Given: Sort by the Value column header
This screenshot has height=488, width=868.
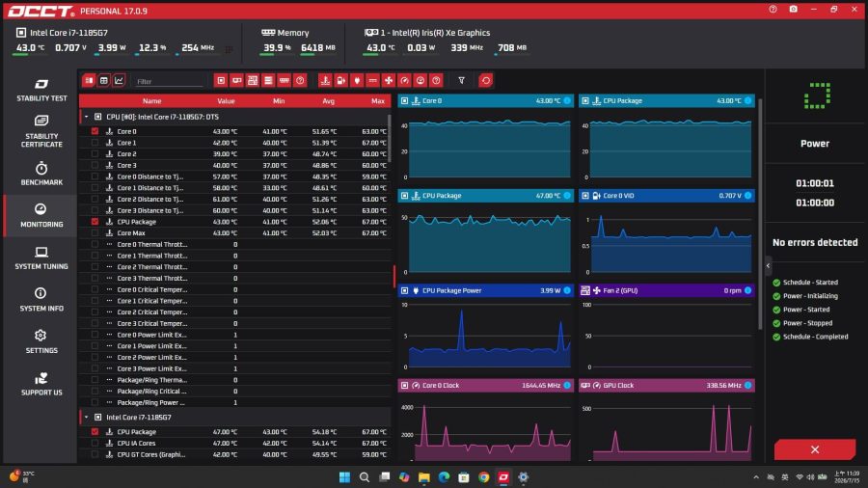Looking at the screenshot, I should [226, 100].
